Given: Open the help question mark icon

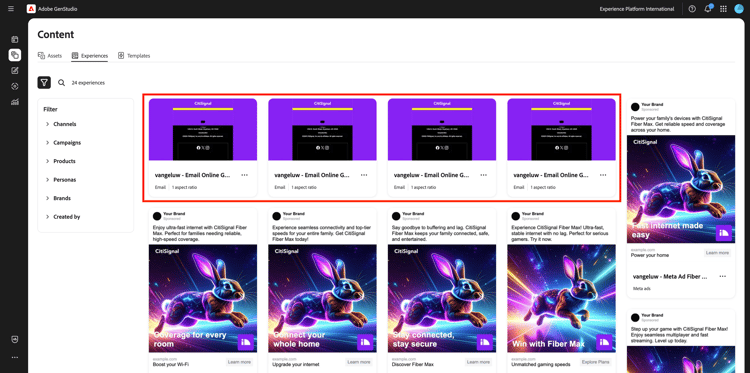Looking at the screenshot, I should coord(692,9).
